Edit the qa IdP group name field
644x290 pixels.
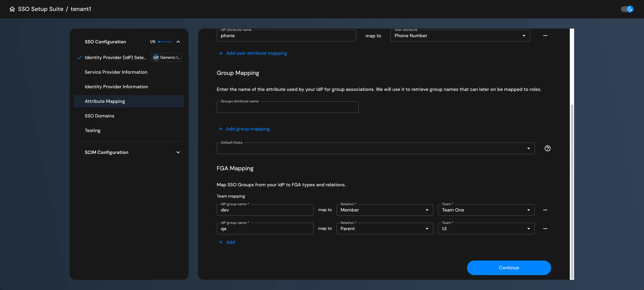(x=265, y=229)
